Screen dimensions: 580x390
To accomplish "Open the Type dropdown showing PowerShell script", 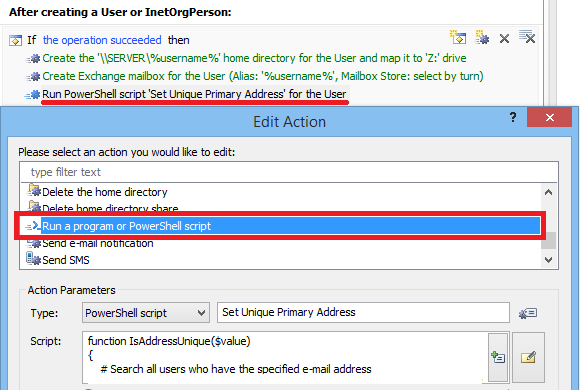I will coord(146,313).
